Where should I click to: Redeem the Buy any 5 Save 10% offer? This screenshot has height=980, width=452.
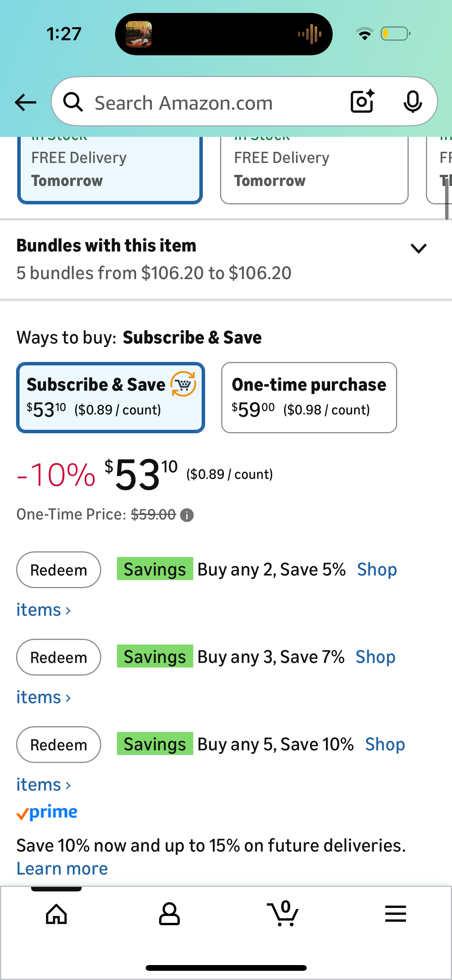tap(59, 745)
